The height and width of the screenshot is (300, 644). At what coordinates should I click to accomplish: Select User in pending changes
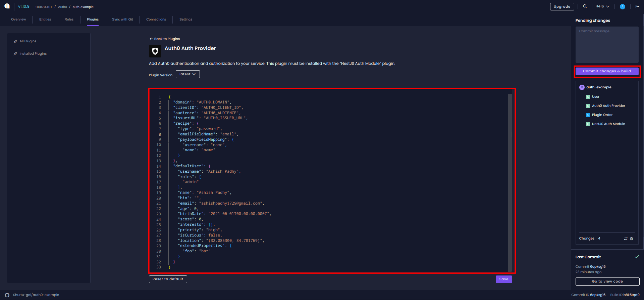(596, 97)
